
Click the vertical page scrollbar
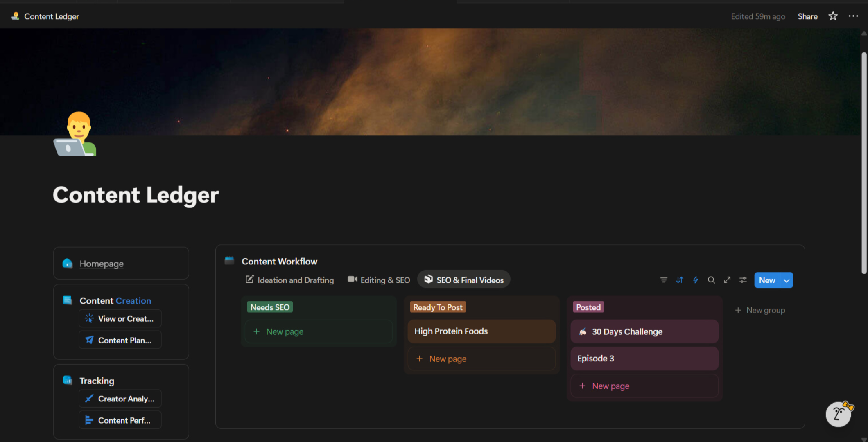coord(864,164)
